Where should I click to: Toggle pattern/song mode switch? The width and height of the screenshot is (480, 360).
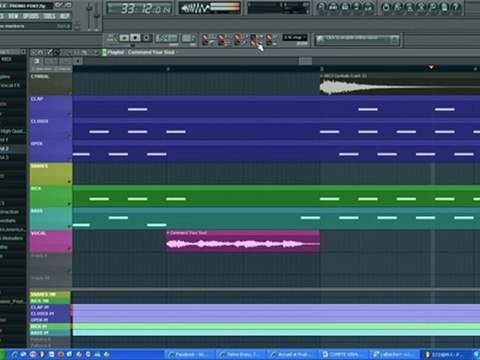coord(113,38)
